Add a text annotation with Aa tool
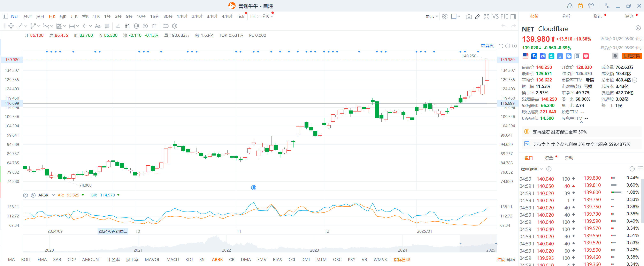This screenshot has width=644, height=266. click(98, 26)
